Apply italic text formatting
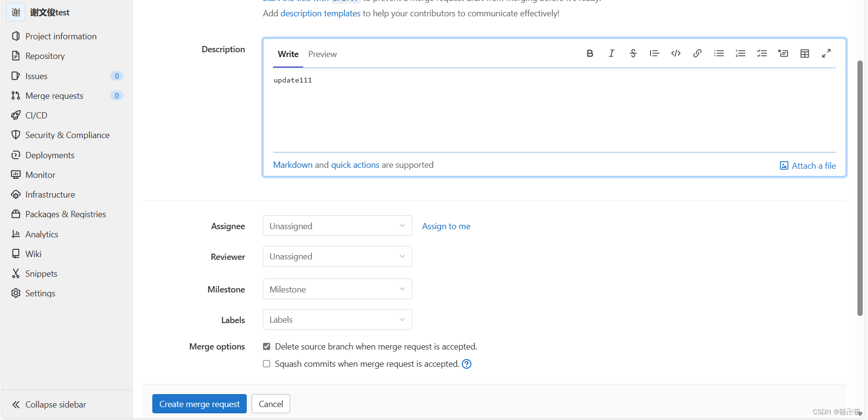 coord(612,54)
